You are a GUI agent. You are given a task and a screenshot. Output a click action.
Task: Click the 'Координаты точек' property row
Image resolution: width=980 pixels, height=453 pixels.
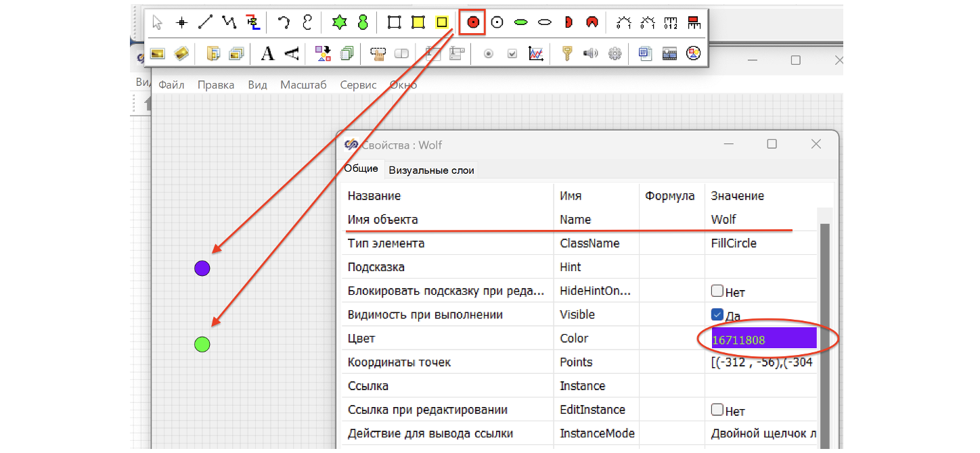pos(580,362)
